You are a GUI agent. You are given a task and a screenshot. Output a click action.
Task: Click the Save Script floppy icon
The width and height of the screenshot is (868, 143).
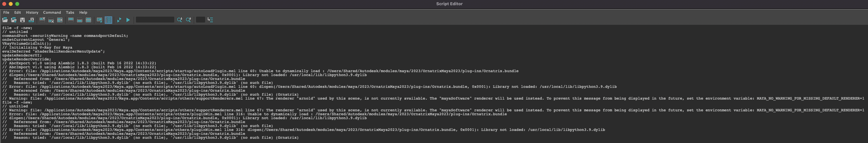click(x=22, y=20)
